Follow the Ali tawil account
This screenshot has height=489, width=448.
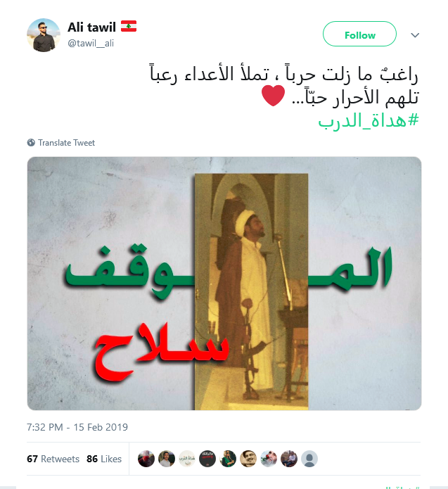click(359, 34)
